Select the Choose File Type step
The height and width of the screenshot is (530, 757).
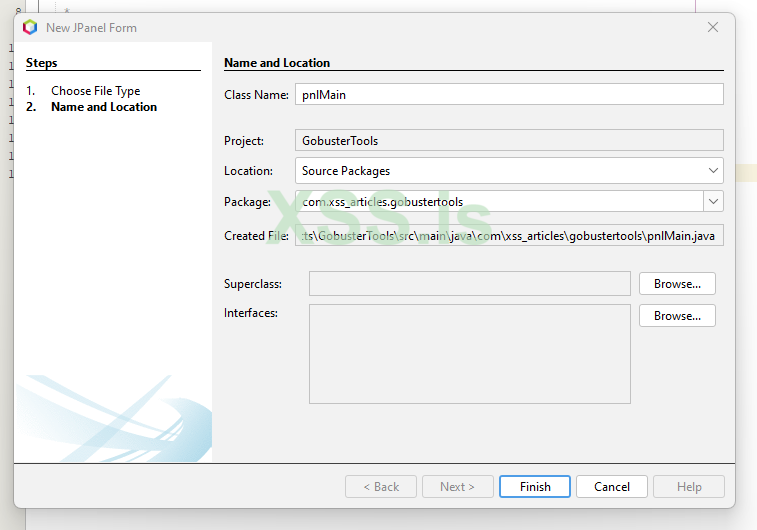pos(96,91)
